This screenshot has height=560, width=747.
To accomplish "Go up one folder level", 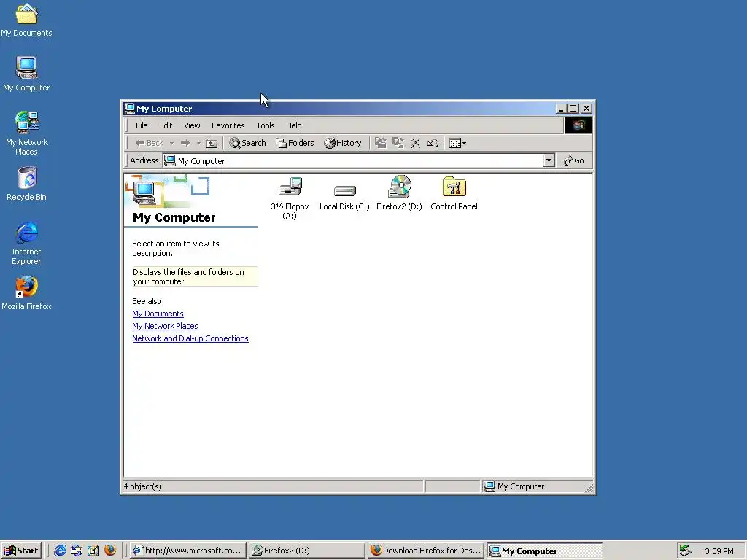I will 212,143.
